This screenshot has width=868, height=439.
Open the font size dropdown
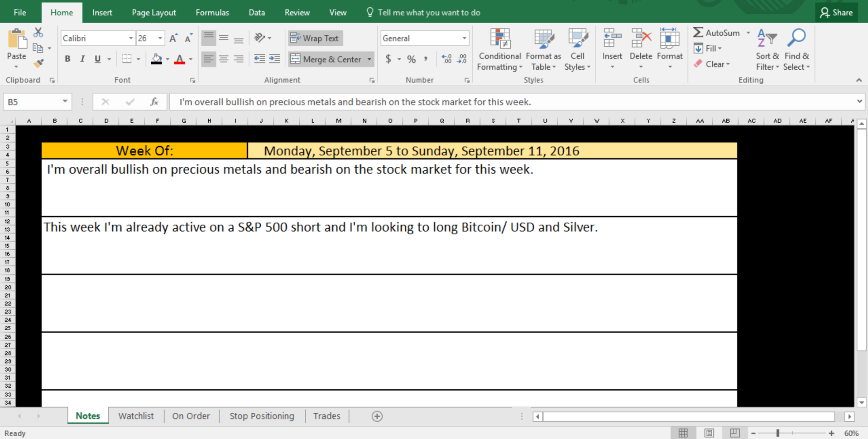[160, 39]
